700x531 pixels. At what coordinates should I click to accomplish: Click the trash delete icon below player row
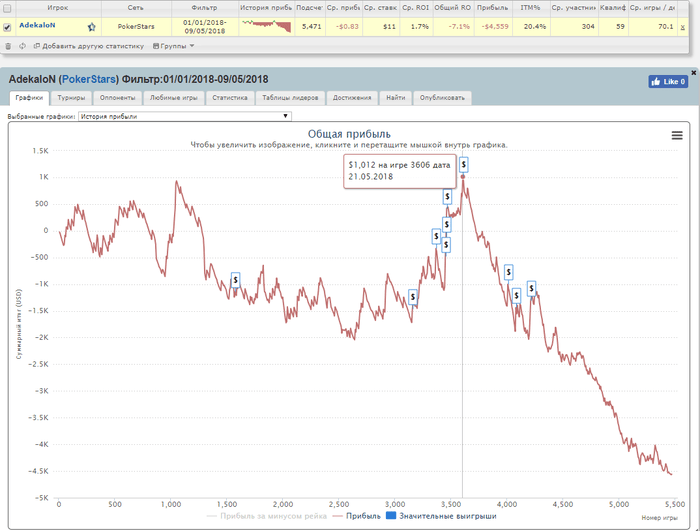[x=8, y=46]
